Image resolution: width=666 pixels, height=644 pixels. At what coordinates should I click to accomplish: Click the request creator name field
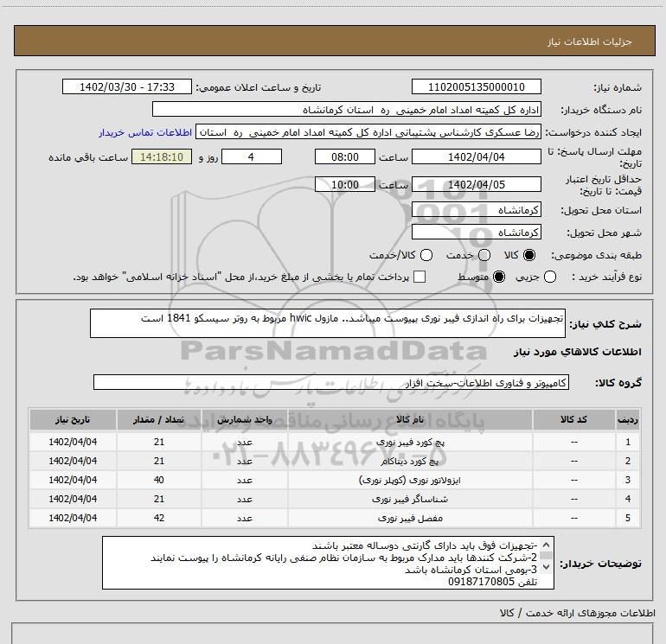368,132
